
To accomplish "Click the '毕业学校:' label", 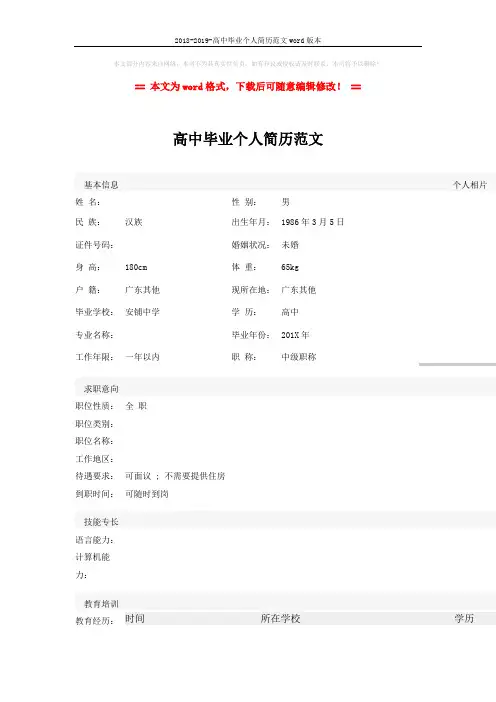I will click(x=94, y=312).
